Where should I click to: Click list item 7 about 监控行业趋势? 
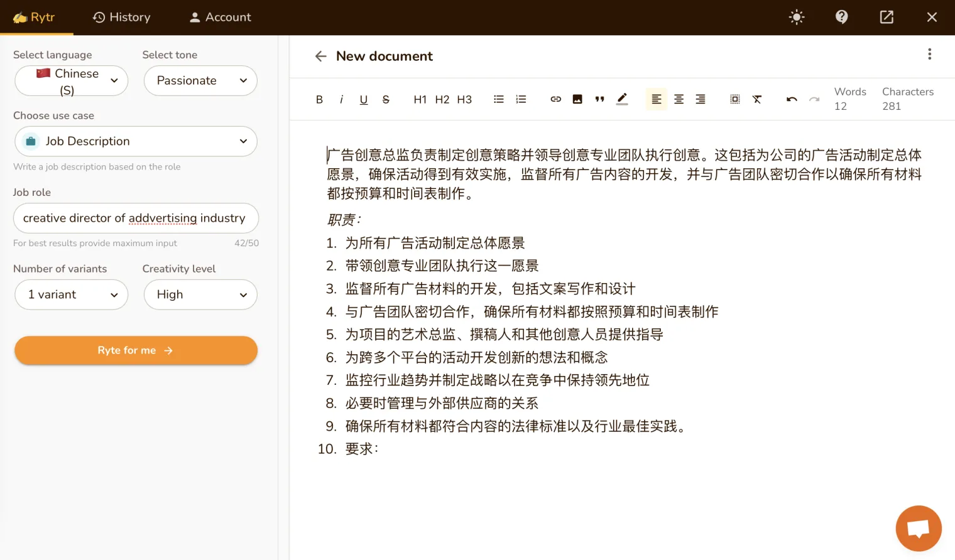497,380
